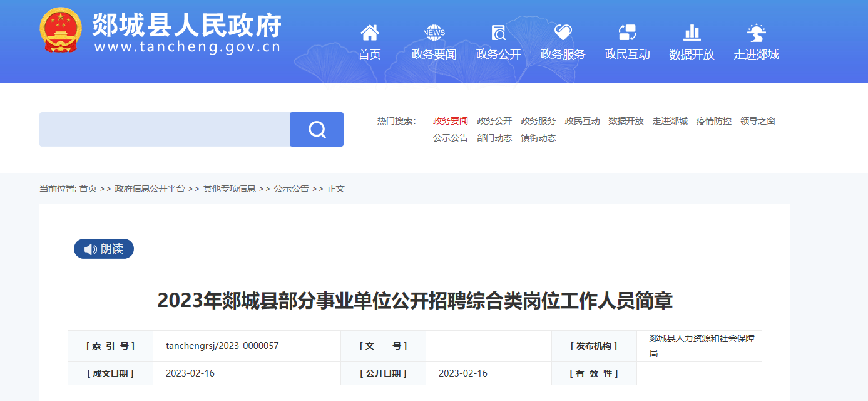Viewport: 868px width, 401px height.
Task: Click the national emblem logo
Action: 60,31
